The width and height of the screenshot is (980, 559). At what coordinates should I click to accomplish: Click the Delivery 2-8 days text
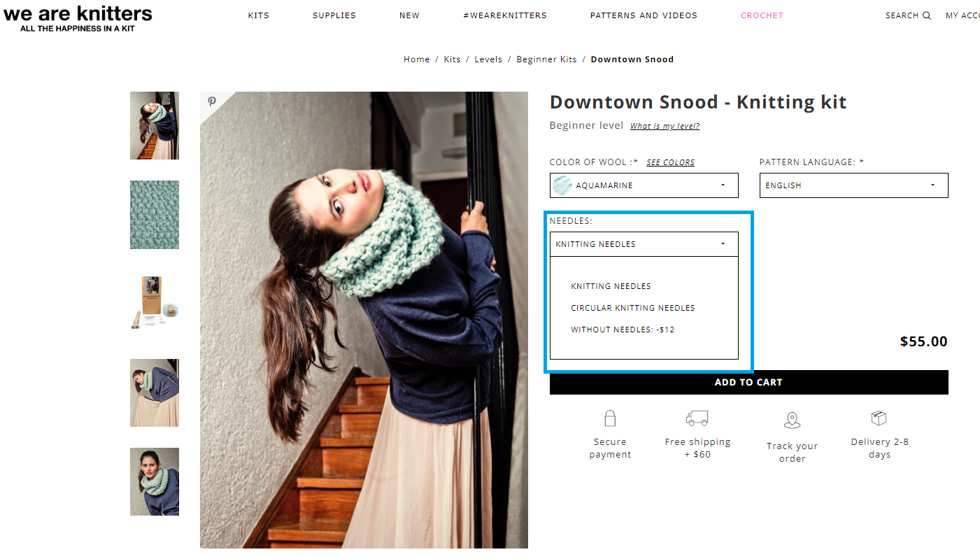(879, 448)
